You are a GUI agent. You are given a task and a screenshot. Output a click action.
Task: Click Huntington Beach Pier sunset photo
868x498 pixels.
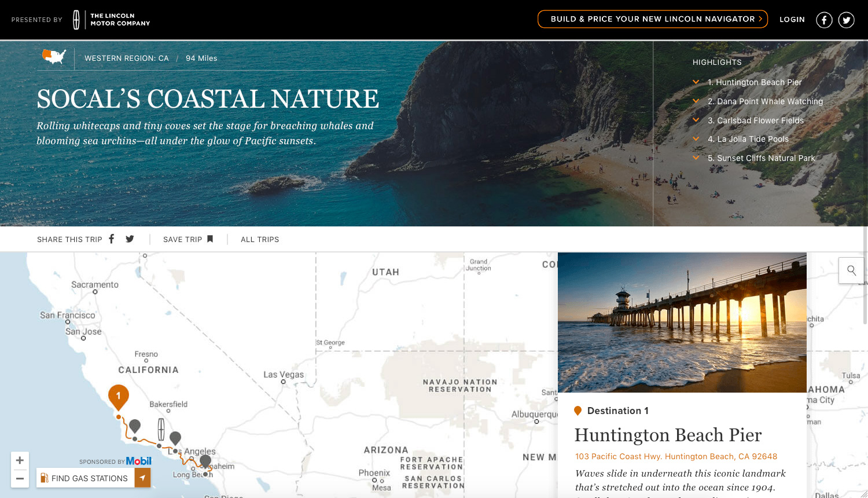coord(682,323)
